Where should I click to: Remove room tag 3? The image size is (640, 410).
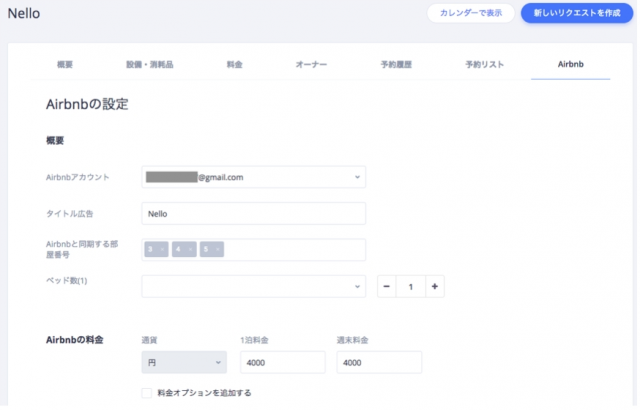pos(162,249)
